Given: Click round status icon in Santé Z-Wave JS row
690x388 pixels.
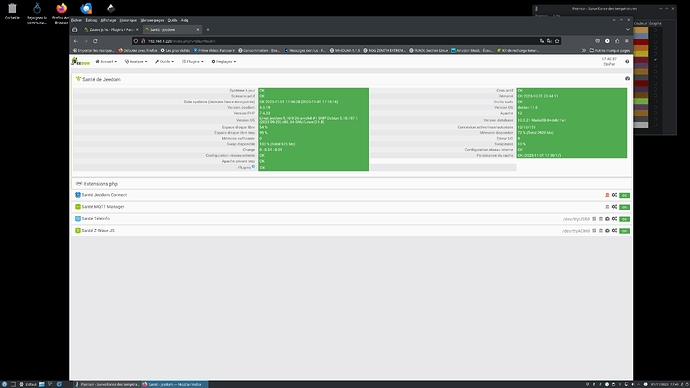Looking at the screenshot, I should coord(607,231).
